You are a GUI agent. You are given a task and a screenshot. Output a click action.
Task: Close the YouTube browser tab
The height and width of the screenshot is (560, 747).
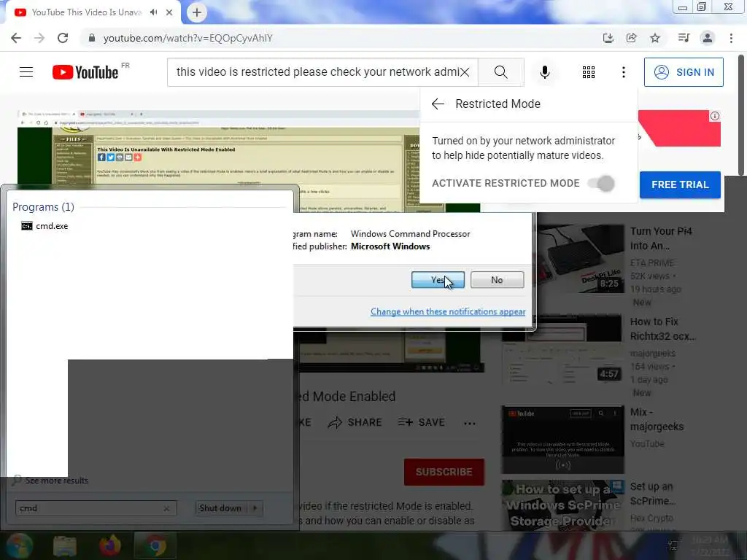coord(169,12)
